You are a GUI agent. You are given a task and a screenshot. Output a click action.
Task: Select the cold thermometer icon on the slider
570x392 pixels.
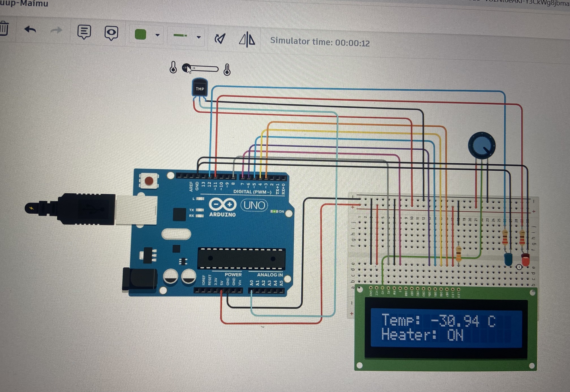[173, 67]
